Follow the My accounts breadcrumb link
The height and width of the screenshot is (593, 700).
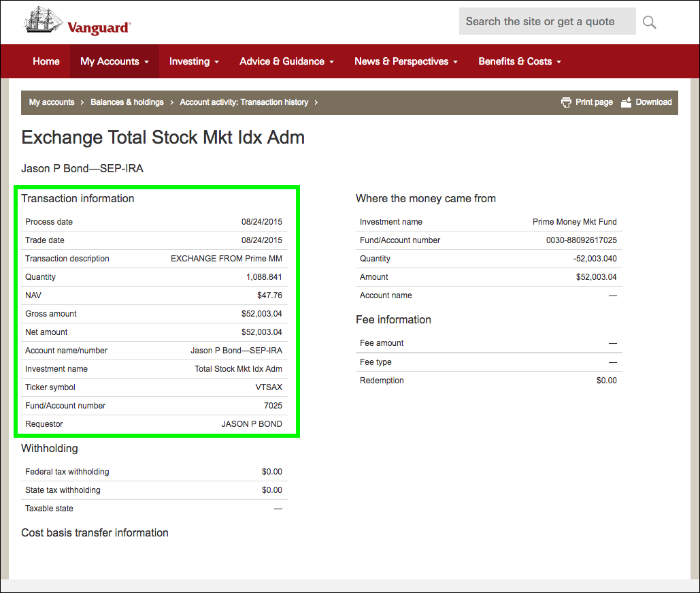52,102
